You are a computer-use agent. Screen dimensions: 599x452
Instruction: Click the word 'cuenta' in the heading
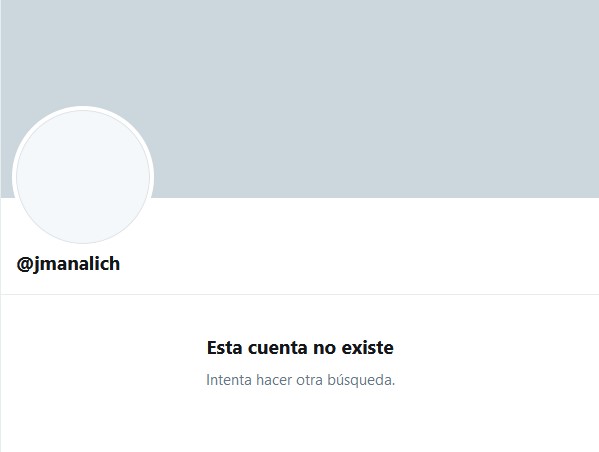tap(278, 348)
